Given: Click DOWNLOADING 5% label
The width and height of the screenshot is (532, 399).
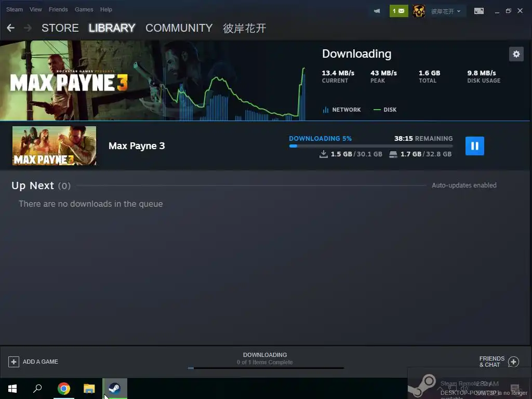Looking at the screenshot, I should tap(320, 138).
